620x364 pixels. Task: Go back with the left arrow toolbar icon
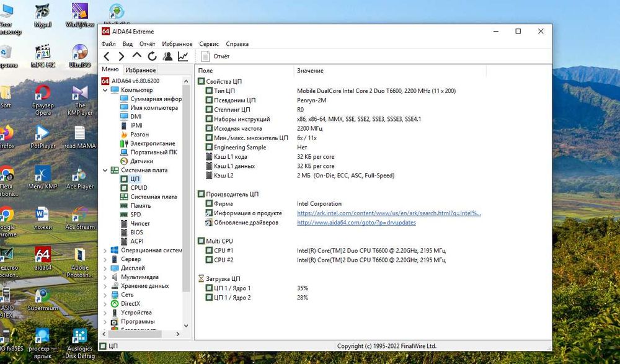click(107, 56)
